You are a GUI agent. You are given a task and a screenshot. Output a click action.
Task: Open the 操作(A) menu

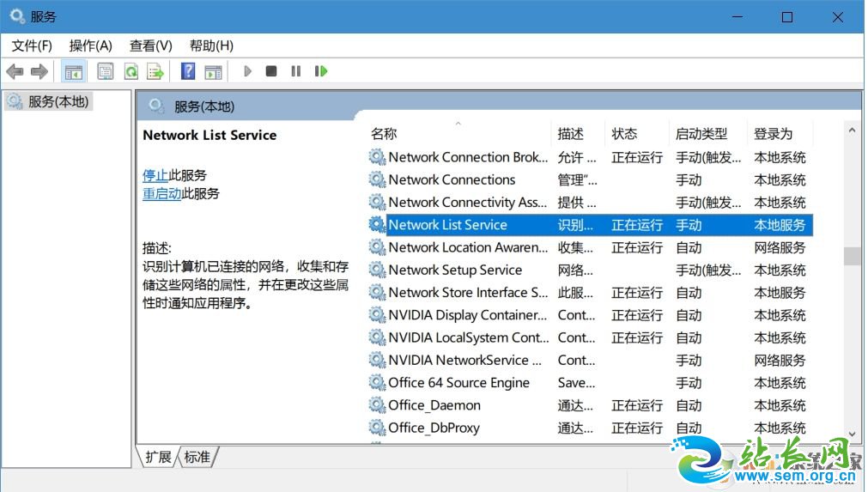pos(91,46)
